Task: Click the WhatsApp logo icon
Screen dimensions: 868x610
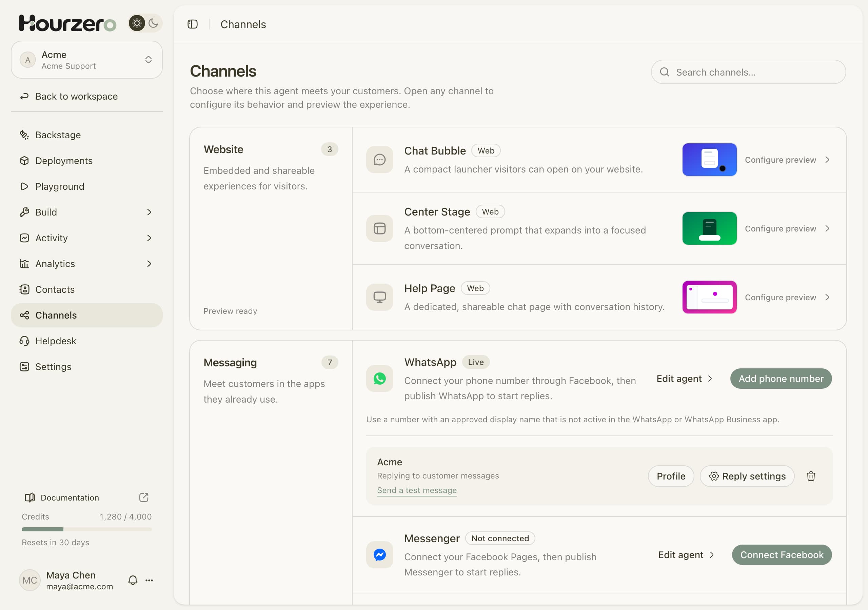Action: coord(379,378)
